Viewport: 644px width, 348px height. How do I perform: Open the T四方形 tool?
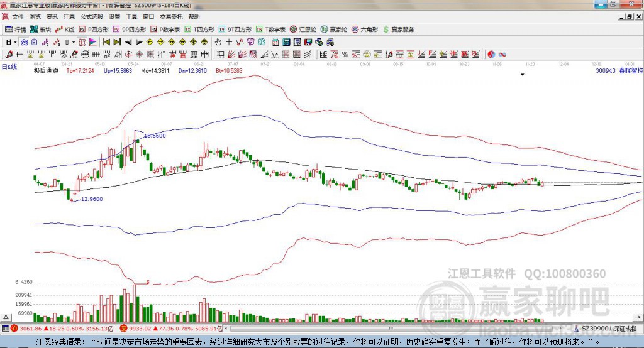[x=199, y=30]
